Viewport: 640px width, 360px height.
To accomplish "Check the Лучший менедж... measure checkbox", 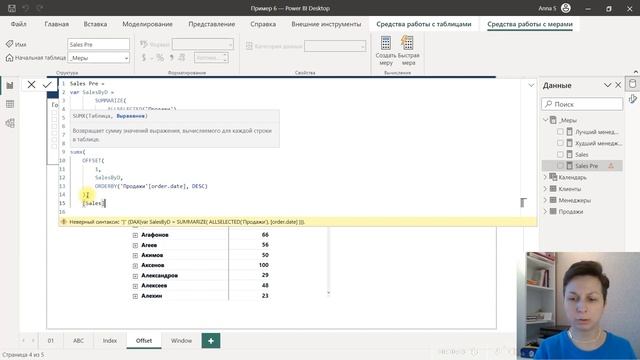I will [560, 132].
